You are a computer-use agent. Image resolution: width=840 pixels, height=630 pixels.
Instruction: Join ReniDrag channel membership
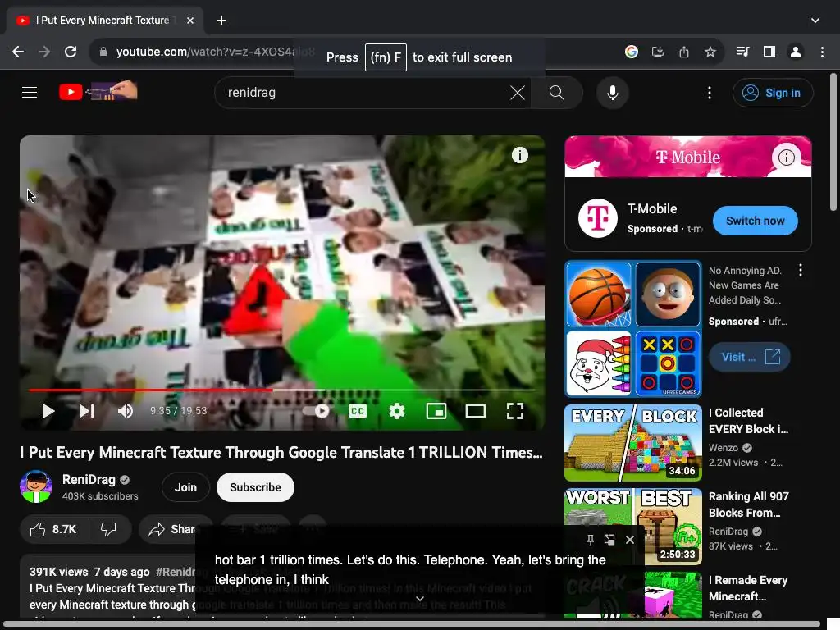185,487
